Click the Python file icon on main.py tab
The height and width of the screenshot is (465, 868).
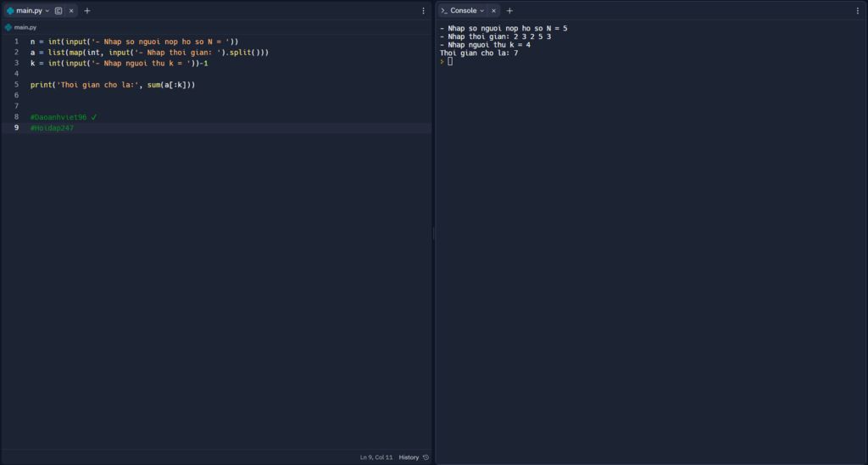tap(10, 11)
